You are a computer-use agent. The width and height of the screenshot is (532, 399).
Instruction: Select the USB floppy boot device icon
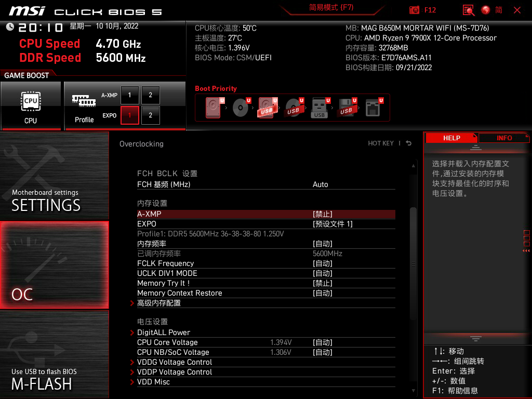pyautogui.click(x=347, y=108)
